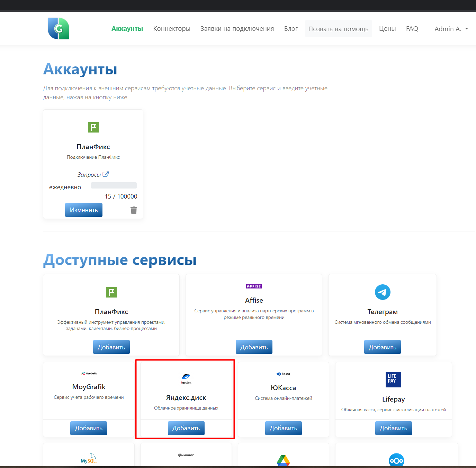
Task: Click the Affise service title
Action: pyautogui.click(x=254, y=300)
